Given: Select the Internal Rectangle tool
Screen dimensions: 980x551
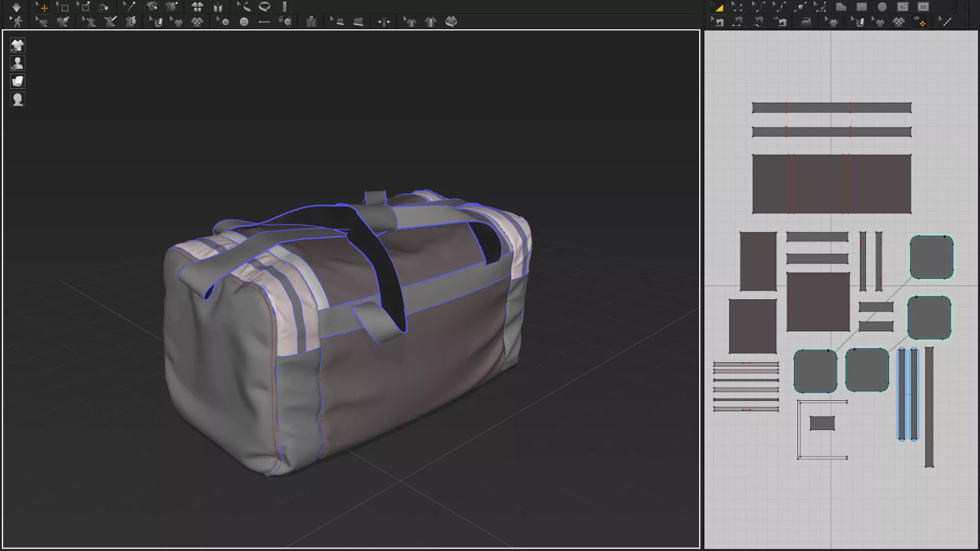Looking at the screenshot, I should click(923, 7).
